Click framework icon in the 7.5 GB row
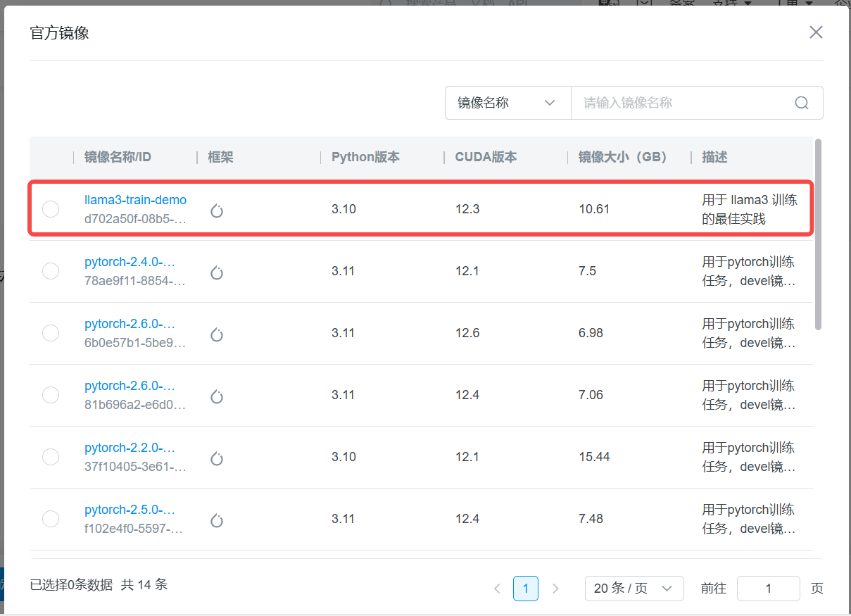 (217, 272)
